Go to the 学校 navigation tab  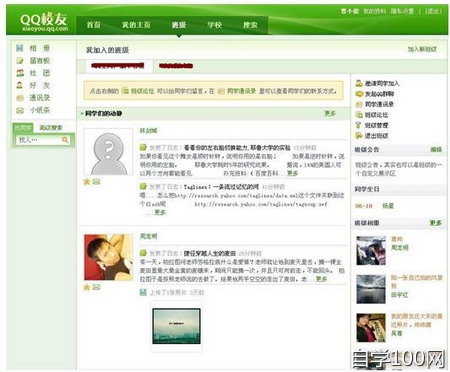(214, 25)
